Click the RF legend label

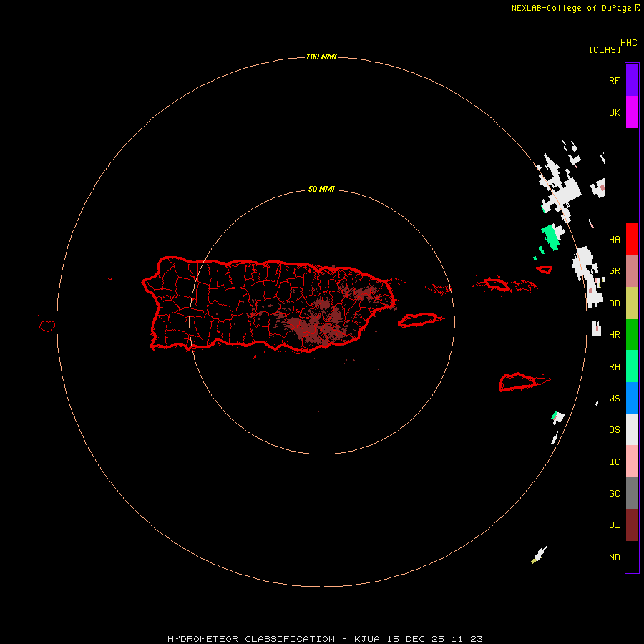click(614, 80)
